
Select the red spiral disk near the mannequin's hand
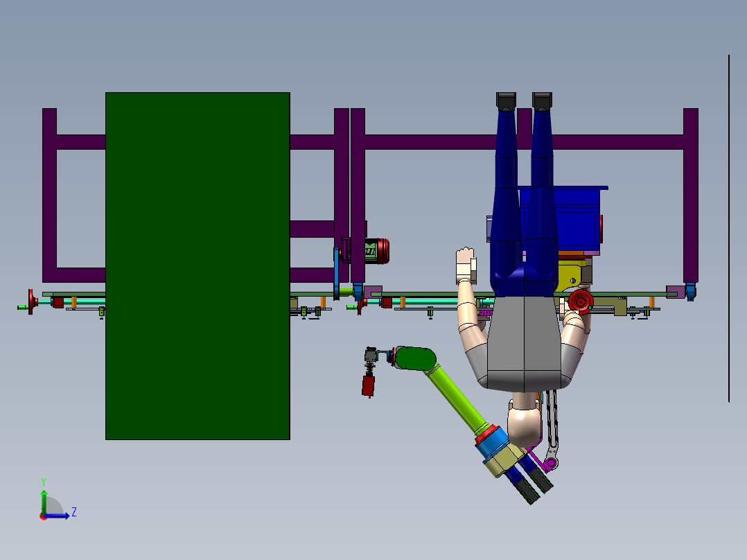[581, 301]
